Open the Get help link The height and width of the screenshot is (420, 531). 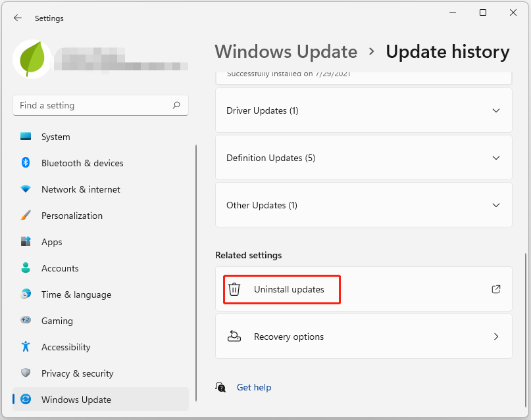click(254, 387)
